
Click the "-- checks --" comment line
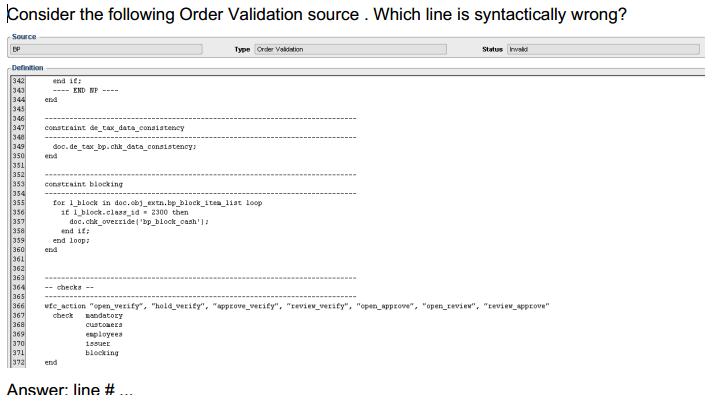(x=69, y=287)
